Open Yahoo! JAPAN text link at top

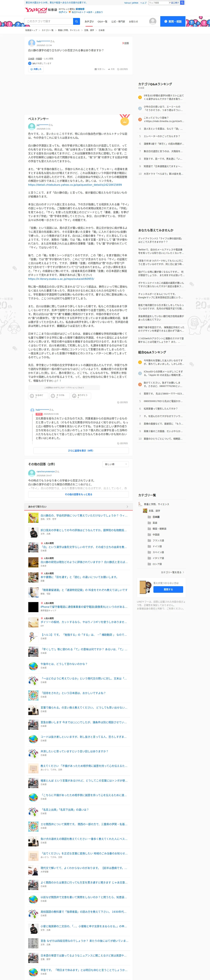pyautogui.click(x=131, y=3)
